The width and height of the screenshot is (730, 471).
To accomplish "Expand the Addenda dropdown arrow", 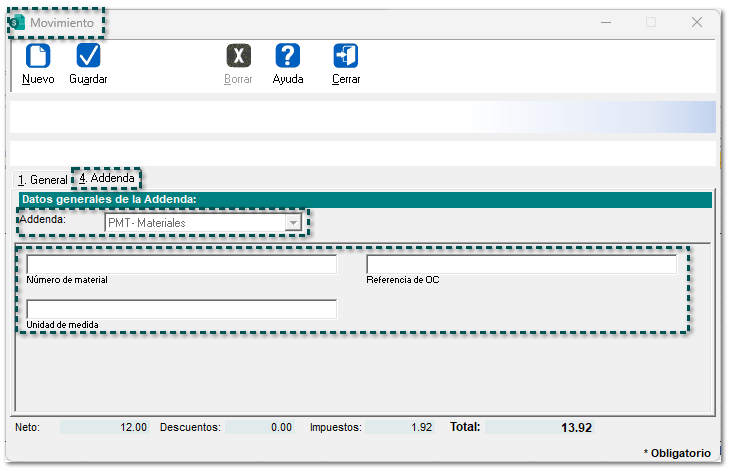I will (293, 223).
